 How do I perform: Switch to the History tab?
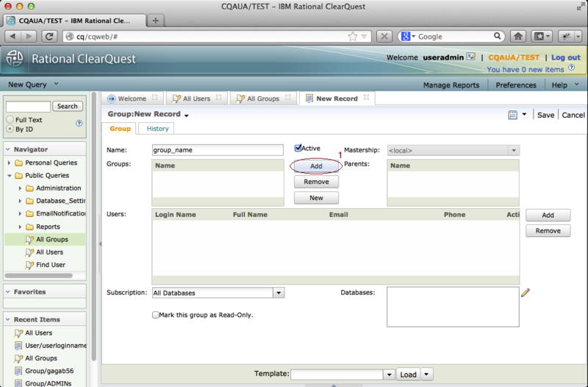pyautogui.click(x=157, y=129)
